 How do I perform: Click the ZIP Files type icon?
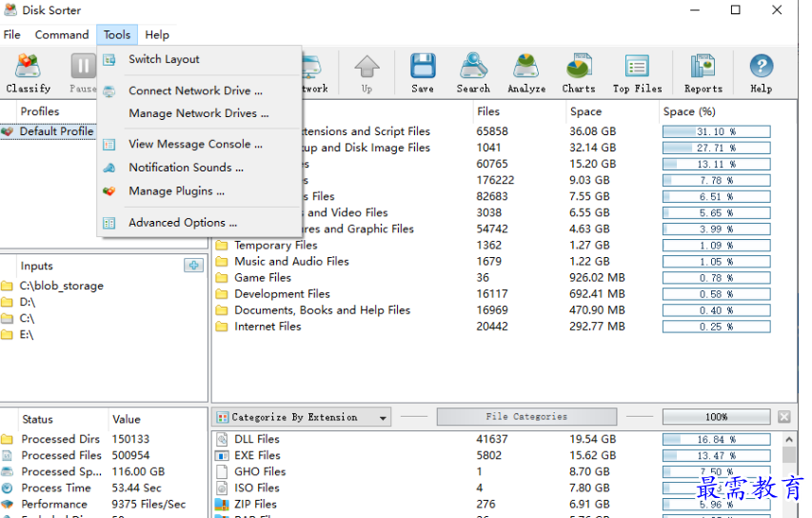pos(222,504)
